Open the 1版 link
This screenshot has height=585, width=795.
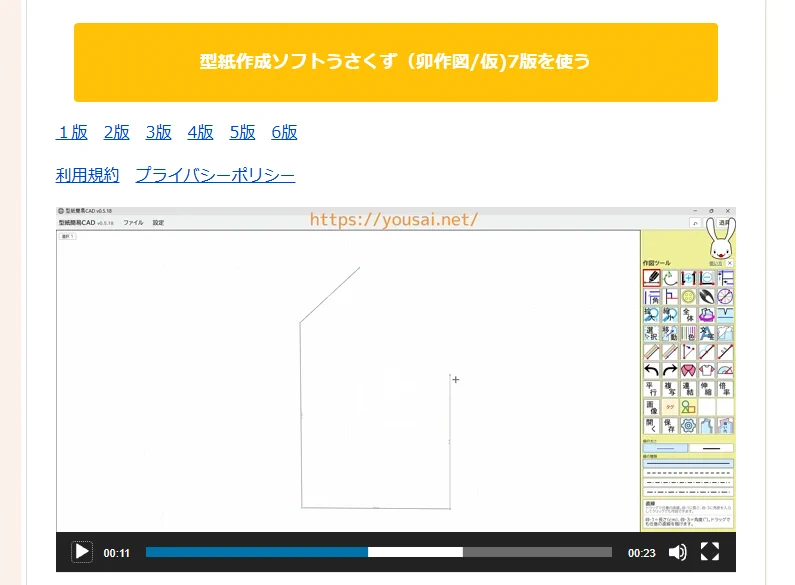72,132
